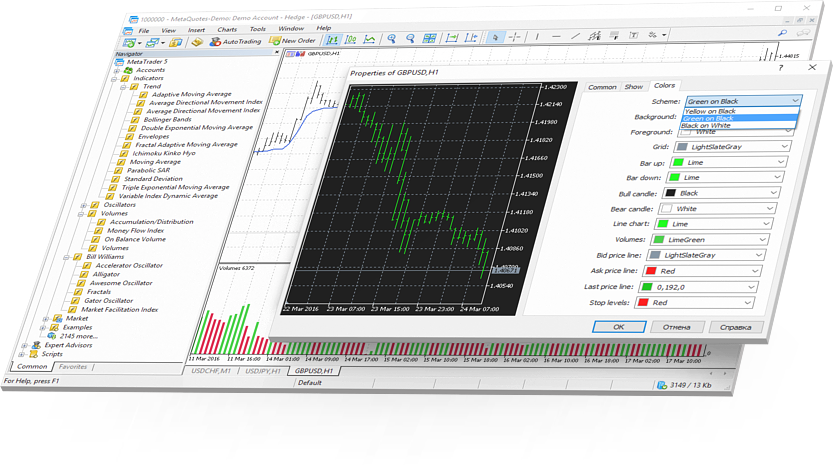Confirm the dialog with OK
The height and width of the screenshot is (470, 833).
pyautogui.click(x=619, y=327)
